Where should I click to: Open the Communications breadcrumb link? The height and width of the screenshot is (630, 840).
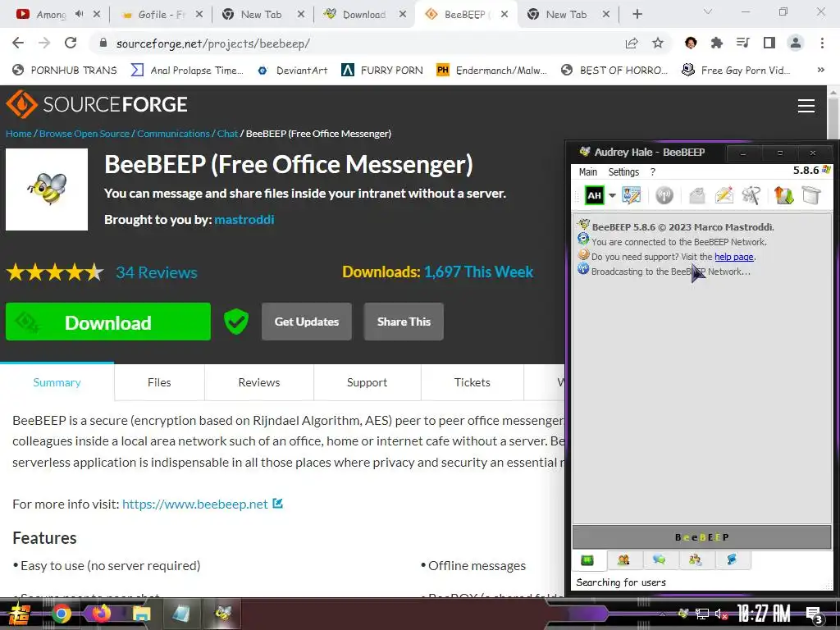173,134
